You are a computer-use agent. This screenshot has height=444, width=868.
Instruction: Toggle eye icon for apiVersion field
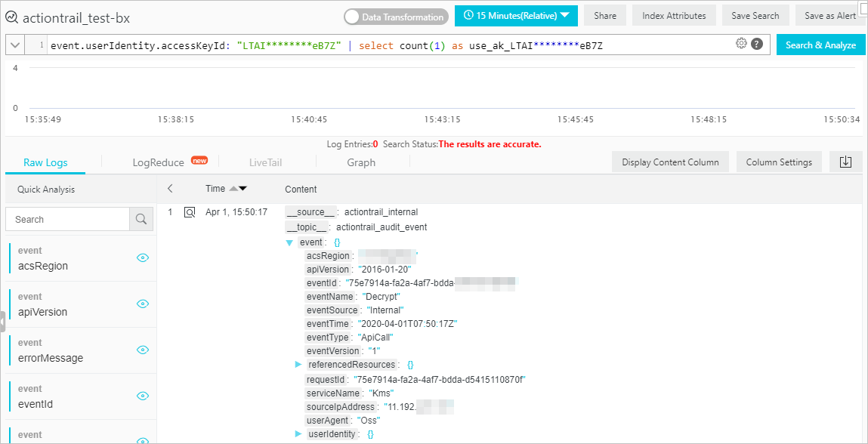143,304
